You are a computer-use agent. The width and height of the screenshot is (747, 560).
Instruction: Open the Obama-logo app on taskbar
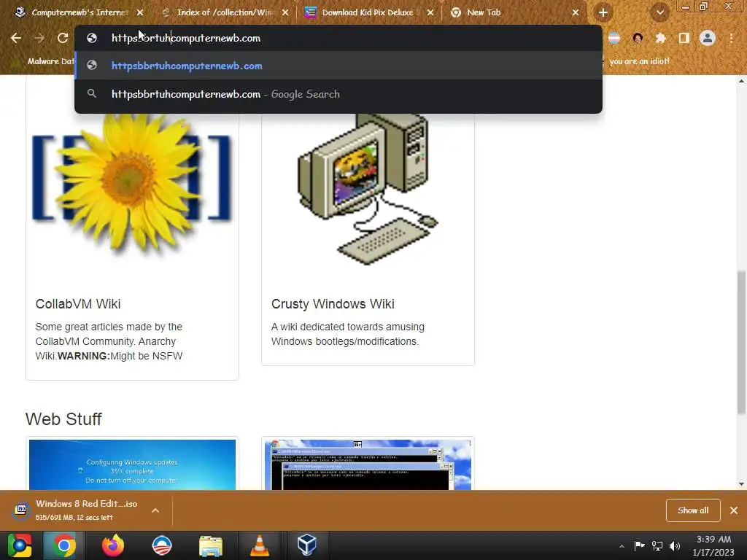click(161, 545)
